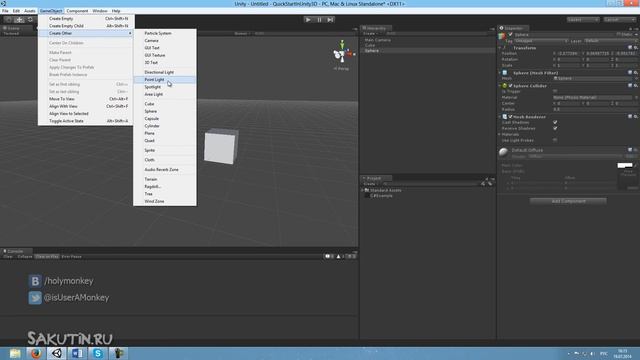The image size is (640, 360).
Task: Click the scene orientation gizmo
Action: pos(342,53)
